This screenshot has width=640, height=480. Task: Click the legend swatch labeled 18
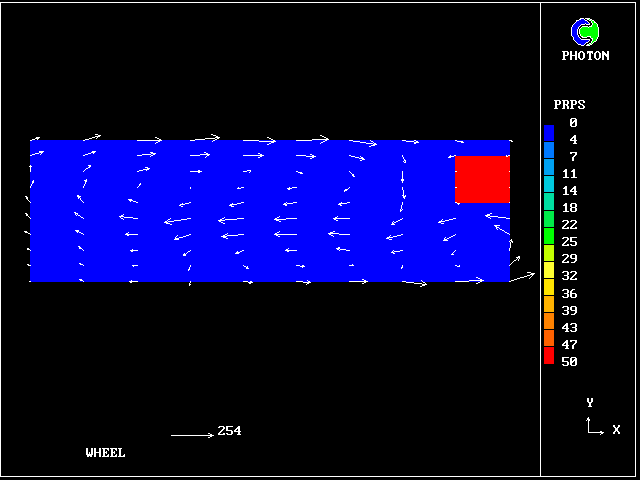[549, 207]
